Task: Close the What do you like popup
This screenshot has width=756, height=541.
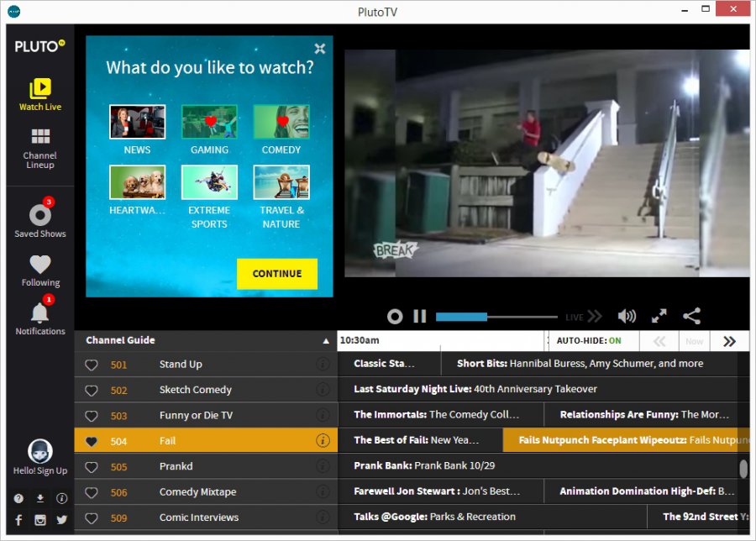Action: tap(320, 48)
